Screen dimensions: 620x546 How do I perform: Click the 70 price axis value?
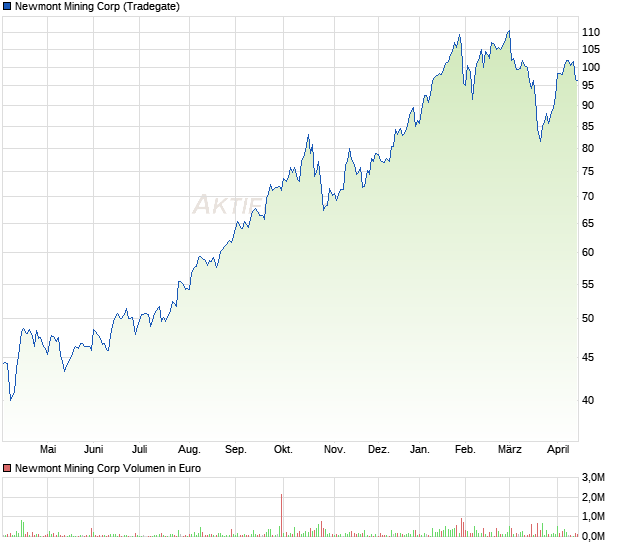[x=588, y=196]
